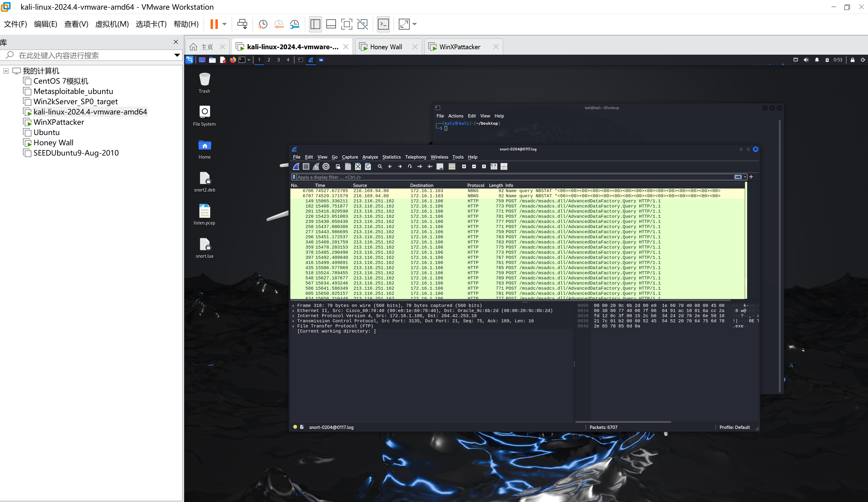
Task: Toggle VMware library sidebar view
Action: coord(315,24)
